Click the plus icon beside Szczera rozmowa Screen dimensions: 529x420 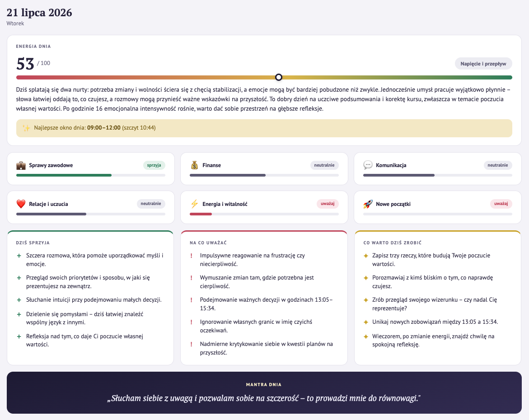19,256
